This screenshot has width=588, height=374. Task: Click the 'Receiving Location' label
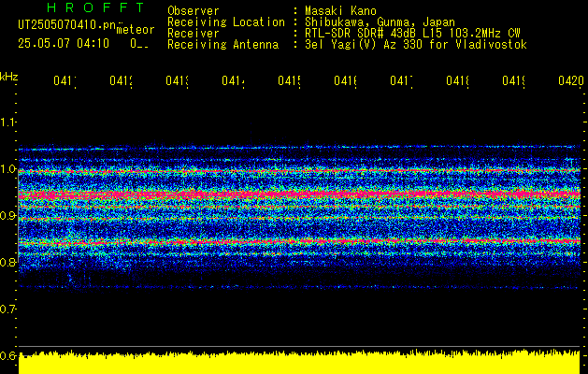click(226, 22)
